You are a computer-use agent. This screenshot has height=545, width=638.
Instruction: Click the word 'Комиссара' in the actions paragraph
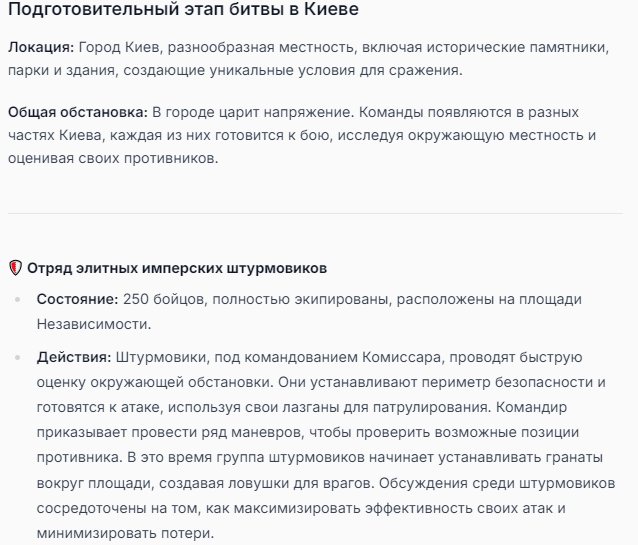tap(402, 357)
